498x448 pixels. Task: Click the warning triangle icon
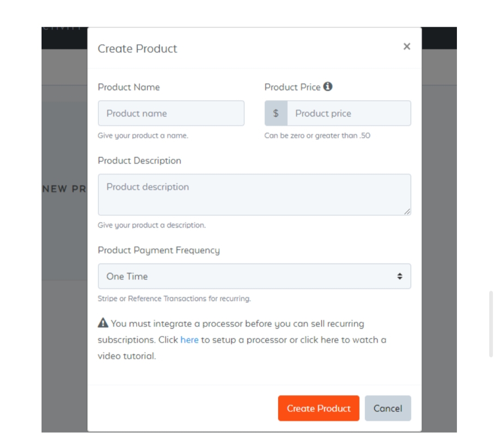click(x=103, y=323)
